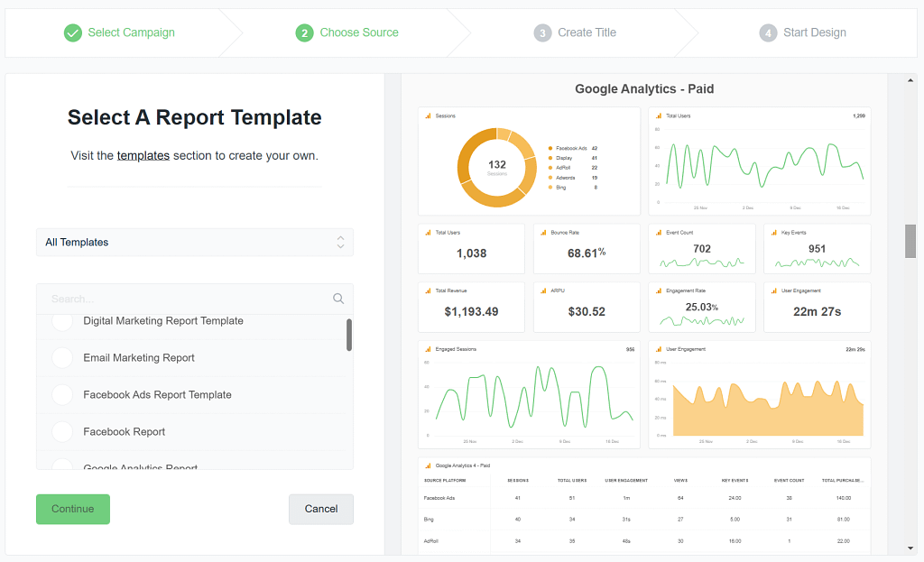Go to the Create Title step
Screen dimensions: 924x562
pyautogui.click(x=575, y=33)
